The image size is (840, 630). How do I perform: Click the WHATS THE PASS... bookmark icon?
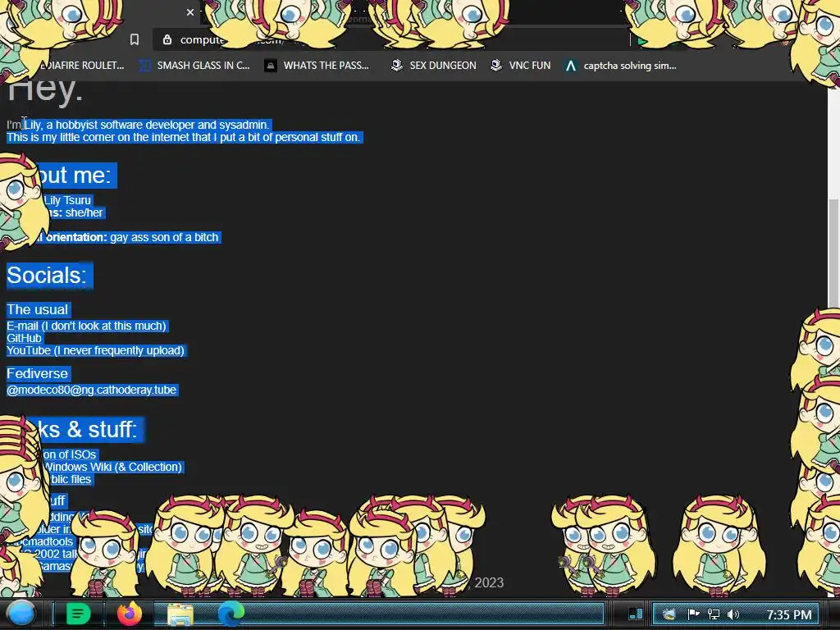271,66
